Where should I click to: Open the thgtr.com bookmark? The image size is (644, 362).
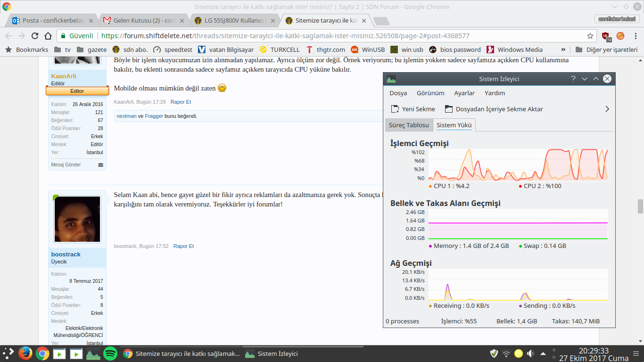coord(325,49)
